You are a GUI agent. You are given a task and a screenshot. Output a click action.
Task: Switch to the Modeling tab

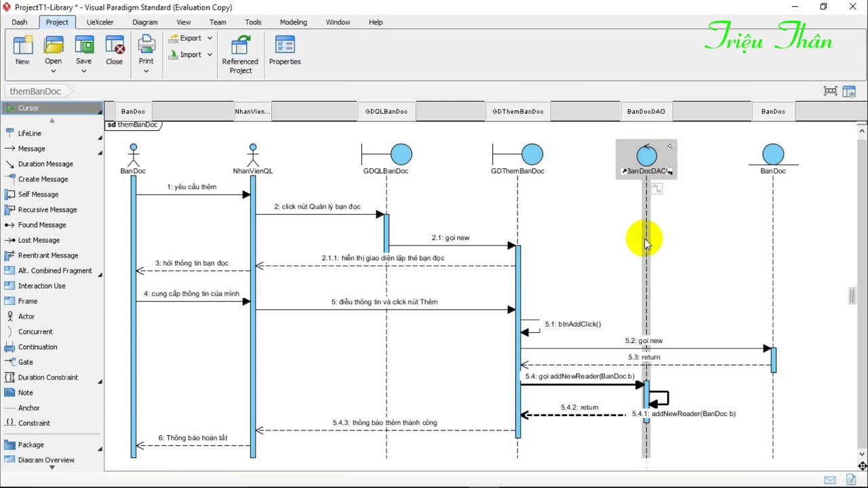click(294, 22)
